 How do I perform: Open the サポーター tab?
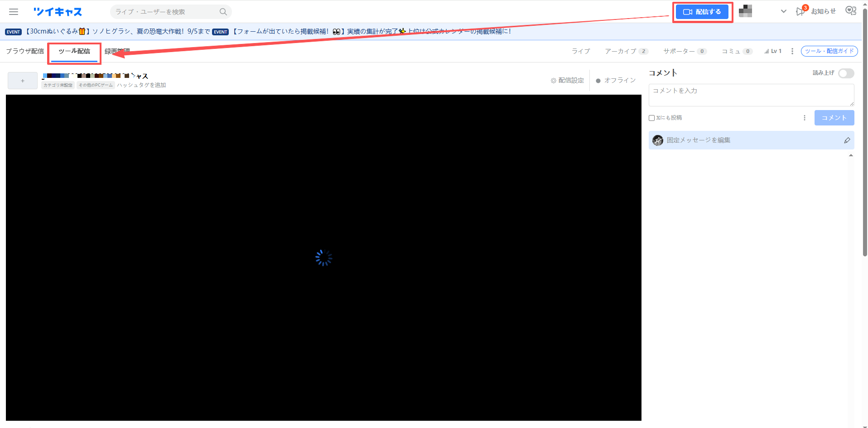click(x=685, y=51)
